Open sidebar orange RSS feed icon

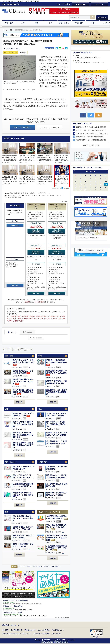point(98,115)
